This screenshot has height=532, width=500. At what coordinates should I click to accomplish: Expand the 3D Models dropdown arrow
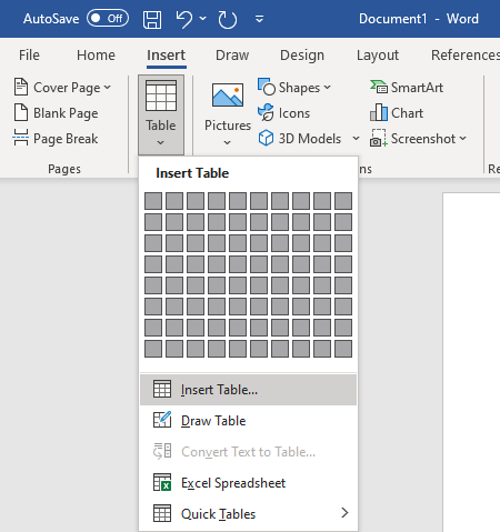point(356,138)
